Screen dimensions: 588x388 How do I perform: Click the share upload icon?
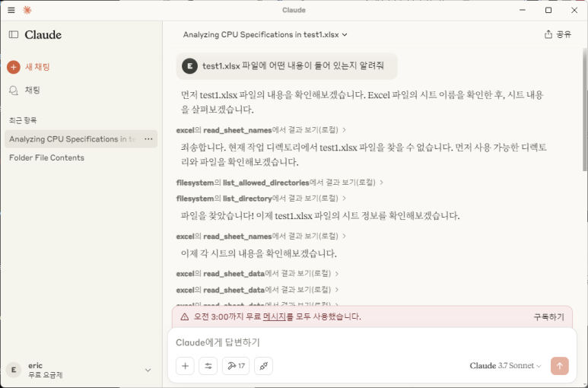548,34
